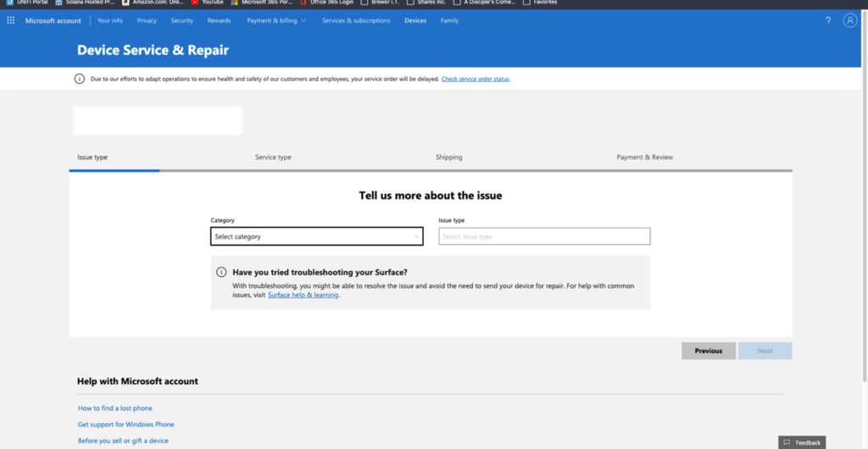Click the Device Service & Repair heading
Viewport: 868px width, 449px height.
[153, 50]
